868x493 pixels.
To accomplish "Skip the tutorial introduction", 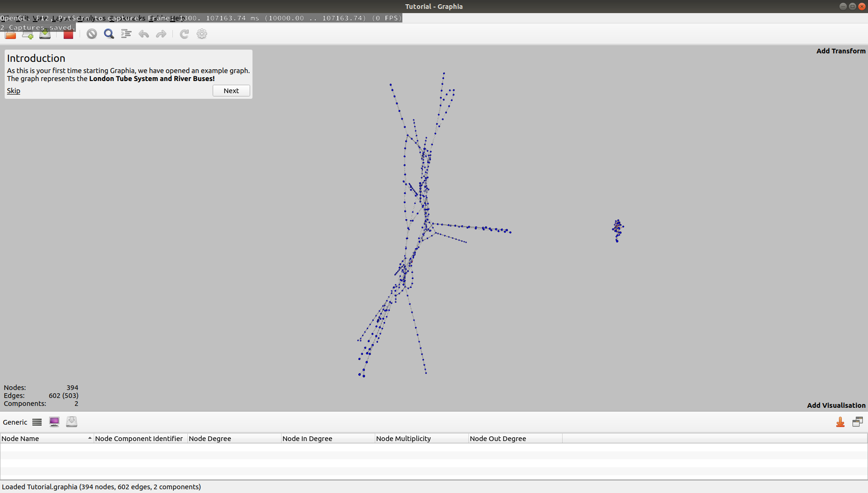I will (13, 90).
